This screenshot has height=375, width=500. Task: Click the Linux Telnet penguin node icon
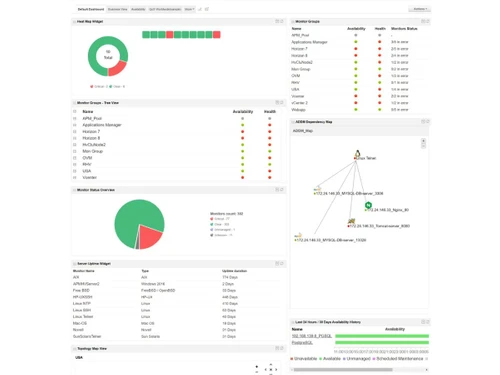pos(357,154)
